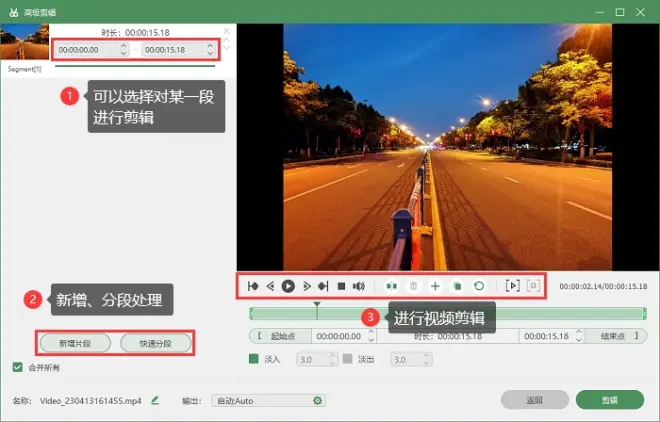Remove Segment[1] with its X icon
660x422 pixels.
pyautogui.click(x=226, y=31)
